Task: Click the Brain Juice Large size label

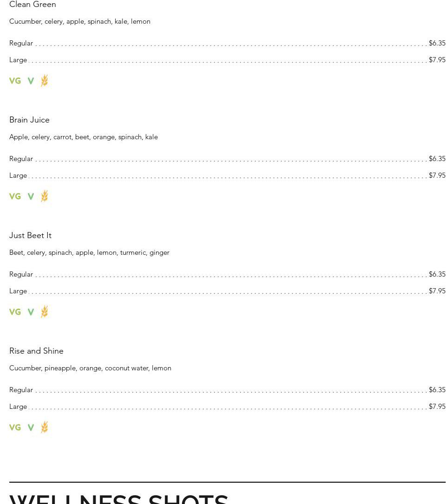Action: [x=18, y=175]
